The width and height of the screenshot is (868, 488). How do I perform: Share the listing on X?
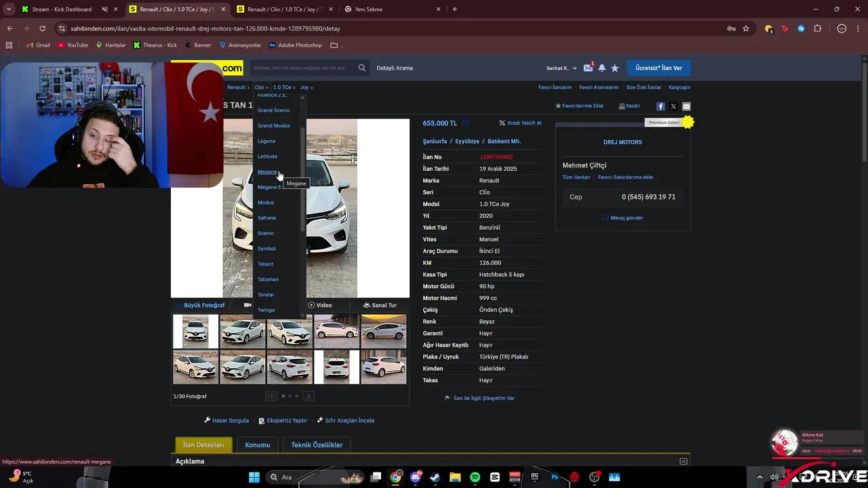click(x=673, y=106)
